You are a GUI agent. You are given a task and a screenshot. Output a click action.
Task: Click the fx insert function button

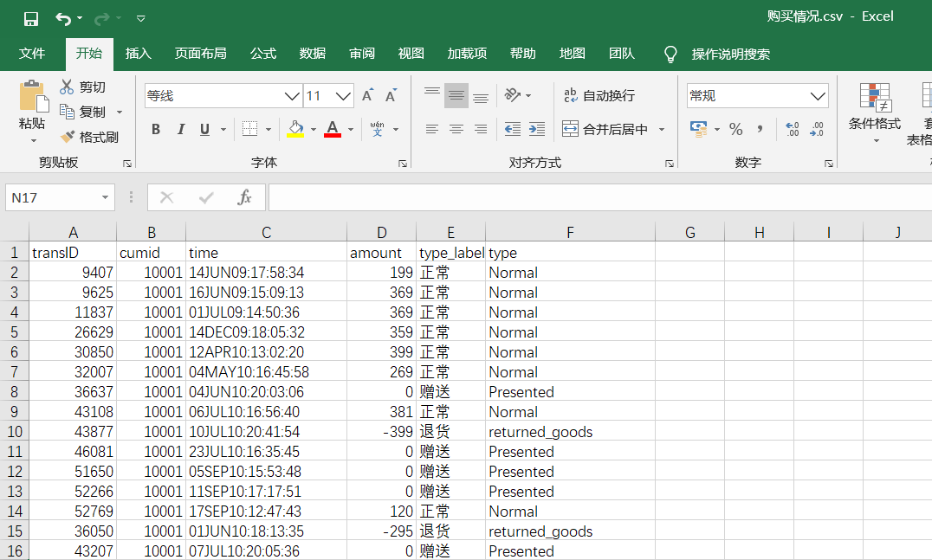pos(243,196)
